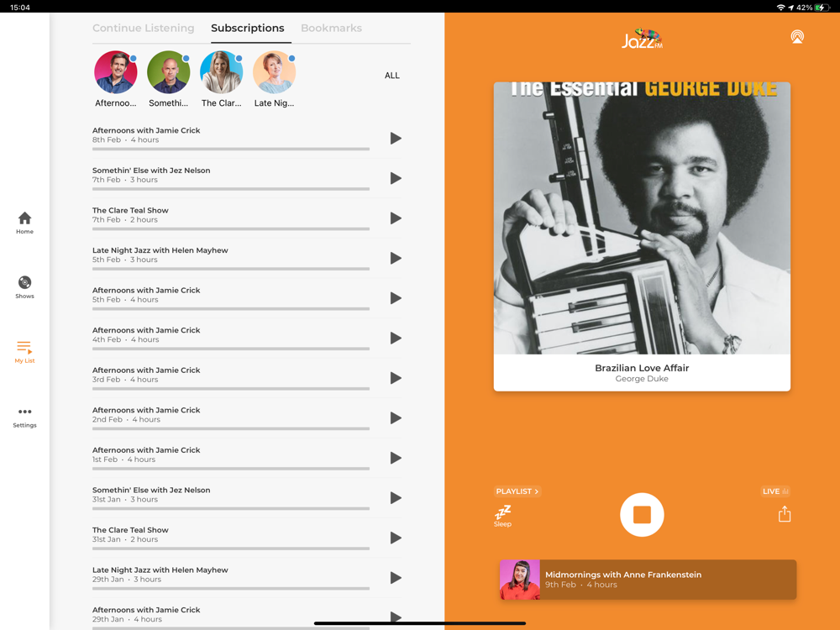Play The Clare Teal Show 31st Jan

point(396,538)
